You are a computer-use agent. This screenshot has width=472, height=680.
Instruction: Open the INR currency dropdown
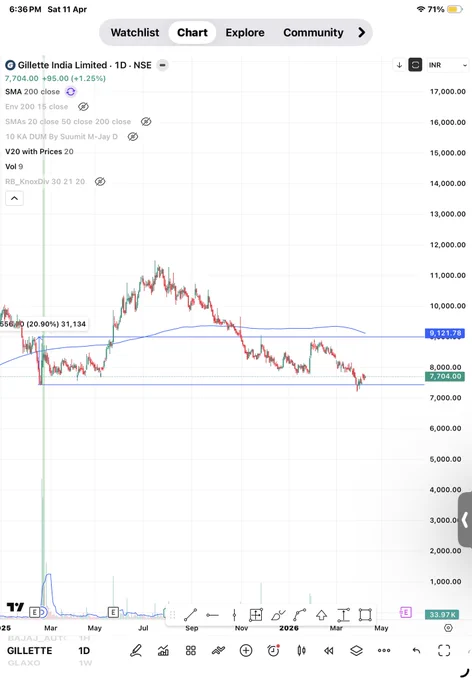tap(448, 65)
